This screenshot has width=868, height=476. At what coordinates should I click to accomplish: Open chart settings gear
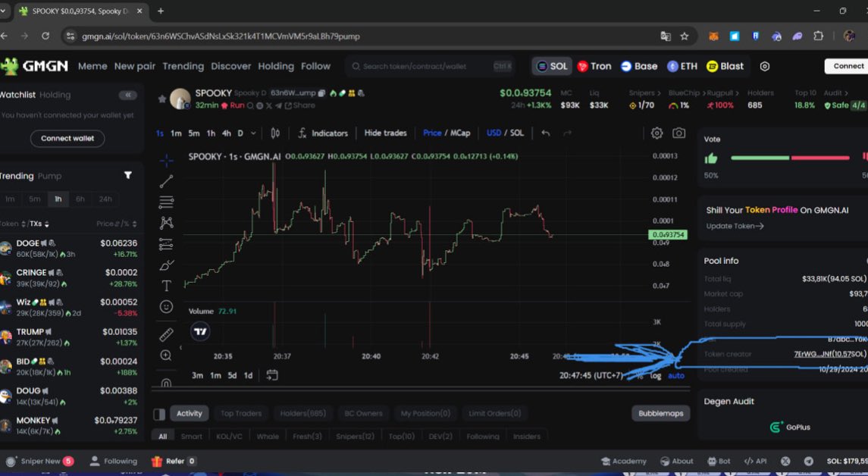[x=656, y=133]
